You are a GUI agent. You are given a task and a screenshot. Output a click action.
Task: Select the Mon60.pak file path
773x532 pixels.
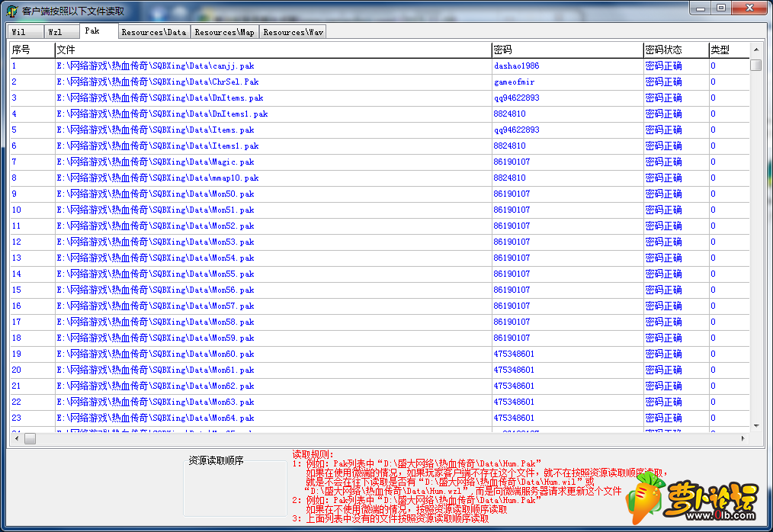156,354
